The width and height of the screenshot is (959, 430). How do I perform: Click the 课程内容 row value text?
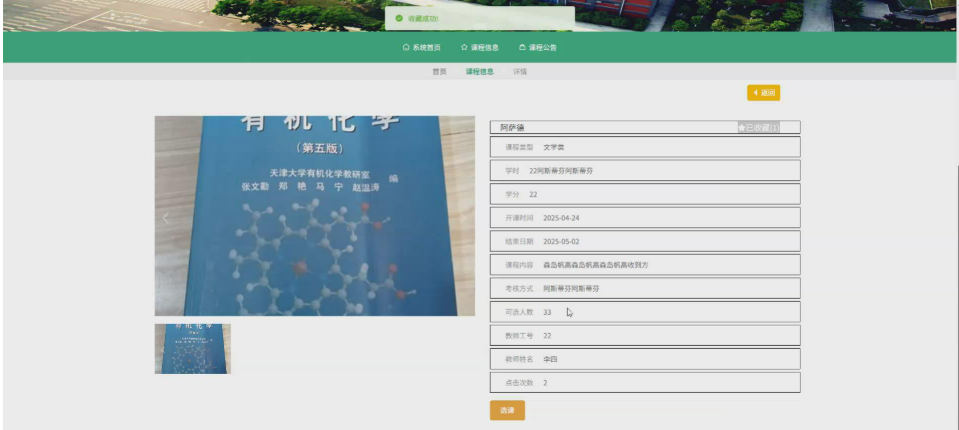[x=596, y=265]
